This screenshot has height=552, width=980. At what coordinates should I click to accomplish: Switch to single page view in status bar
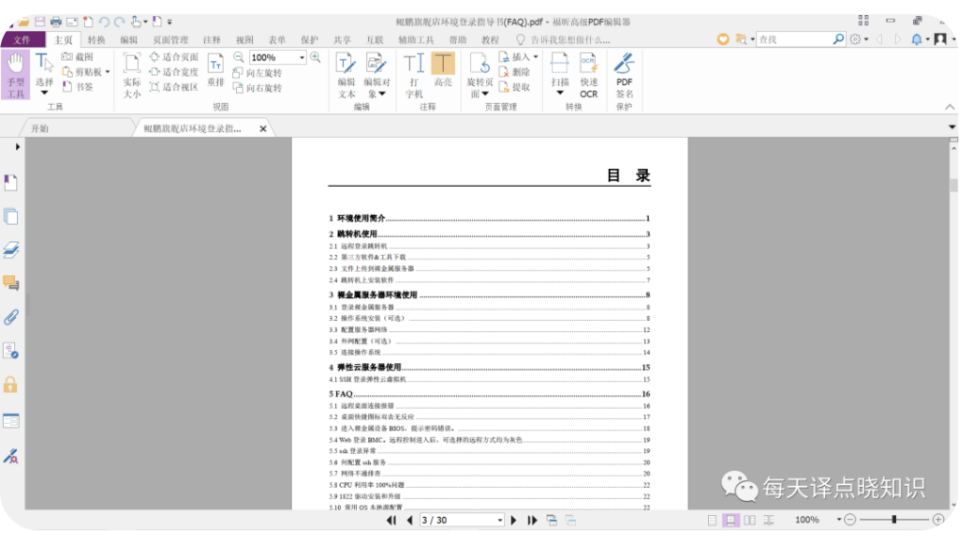[712, 520]
